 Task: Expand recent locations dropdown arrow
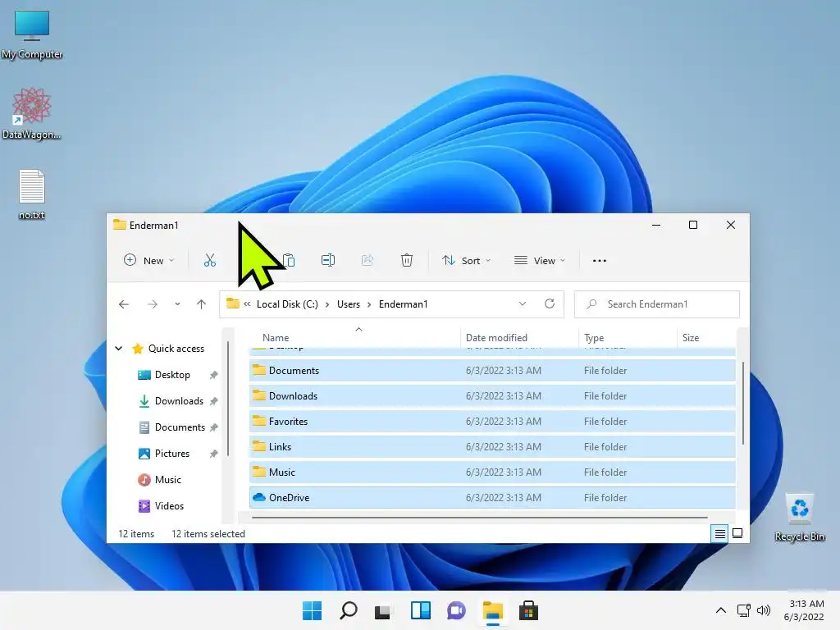(x=177, y=304)
